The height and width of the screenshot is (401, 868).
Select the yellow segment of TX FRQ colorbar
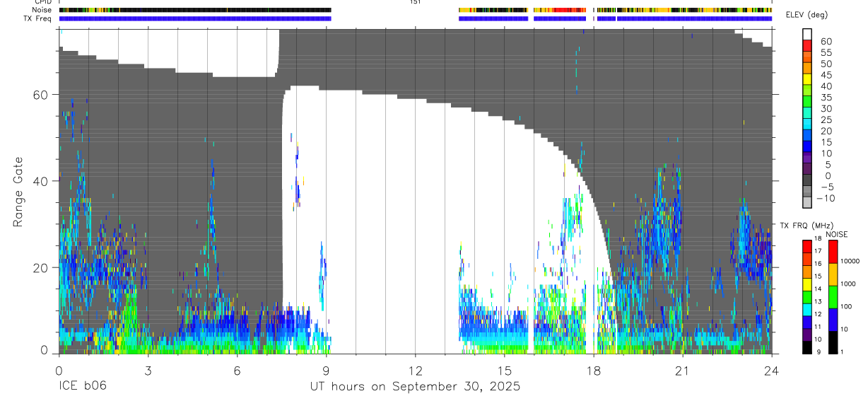tap(807, 284)
